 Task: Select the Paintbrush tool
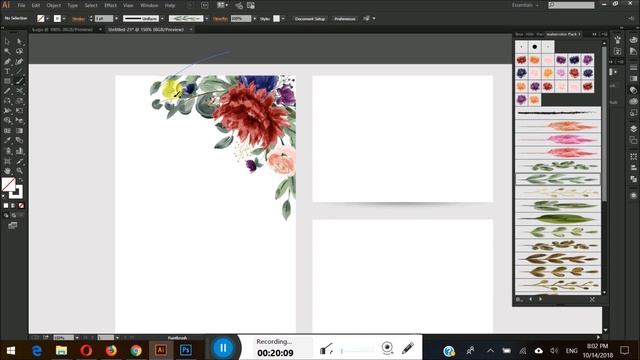[x=19, y=81]
